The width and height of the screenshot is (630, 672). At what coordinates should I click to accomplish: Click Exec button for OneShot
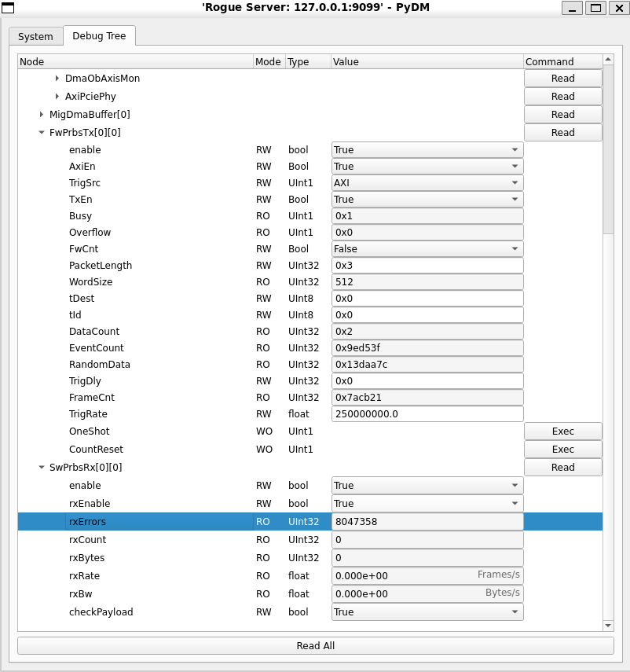(562, 431)
